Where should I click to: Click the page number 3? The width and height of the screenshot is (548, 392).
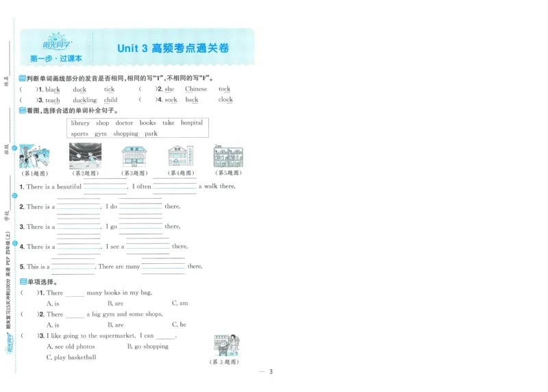coord(271,371)
